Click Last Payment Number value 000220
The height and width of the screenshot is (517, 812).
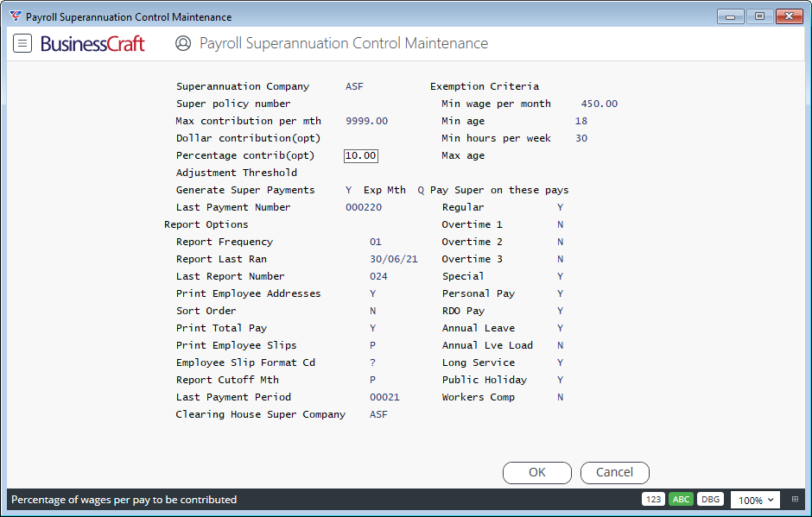(364, 207)
